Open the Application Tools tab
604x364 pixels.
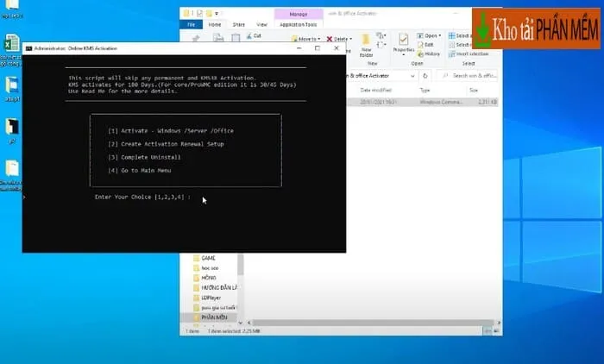point(299,25)
